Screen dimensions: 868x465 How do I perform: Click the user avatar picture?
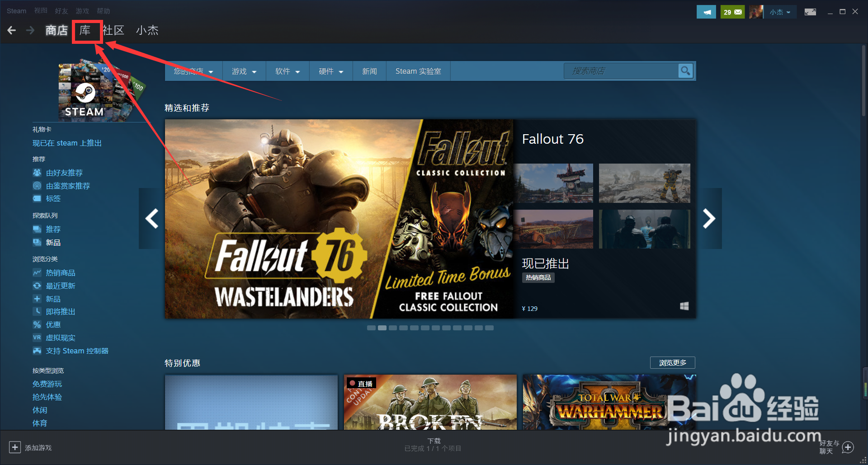pos(756,12)
